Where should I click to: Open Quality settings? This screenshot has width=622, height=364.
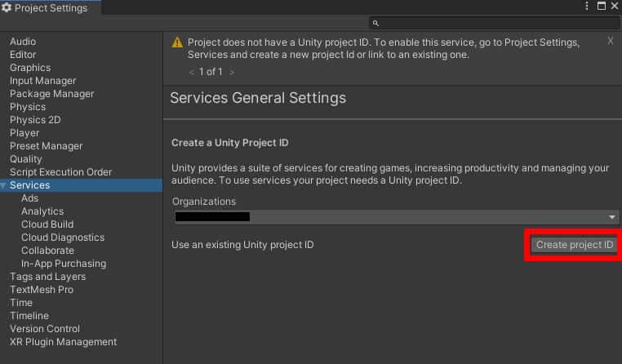click(x=26, y=159)
